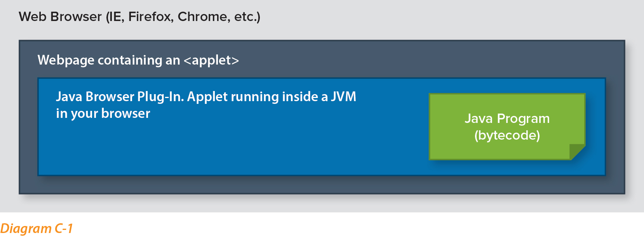Viewport: 644px width, 240px height.
Task: Click the <applet> tag text
Action: click(211, 60)
